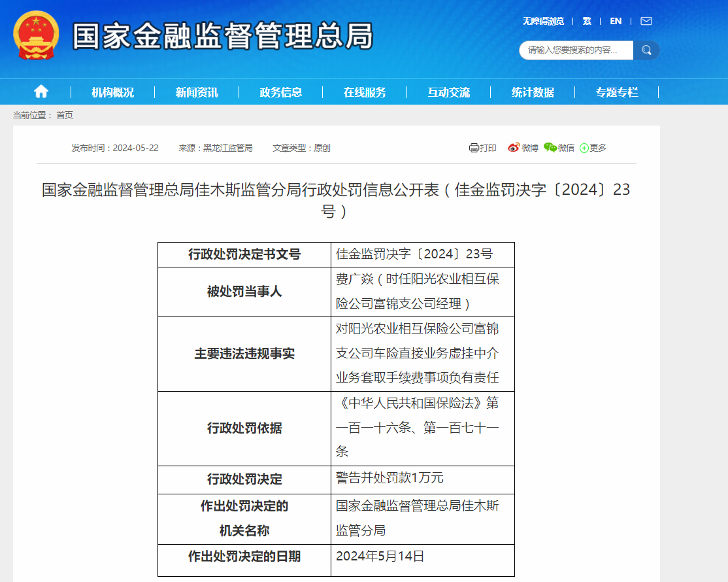
Task: Open the 专题专栏 menu
Action: coord(616,92)
